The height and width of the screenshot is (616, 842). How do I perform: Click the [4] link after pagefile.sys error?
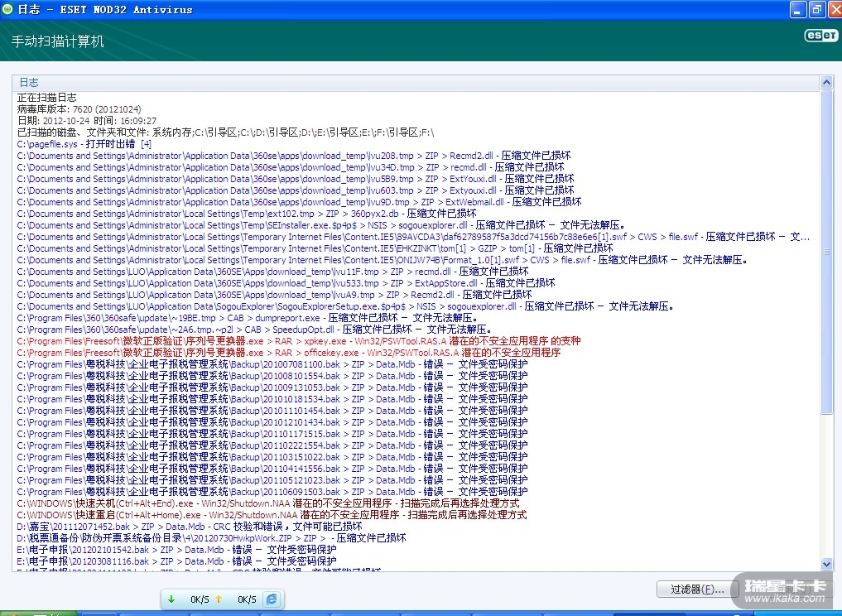[146, 144]
